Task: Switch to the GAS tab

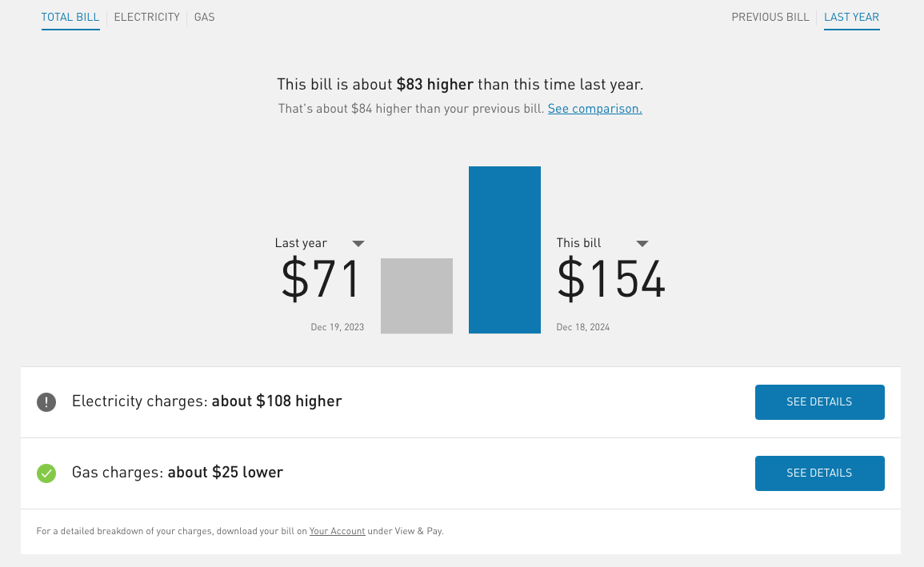Action: pos(204,17)
